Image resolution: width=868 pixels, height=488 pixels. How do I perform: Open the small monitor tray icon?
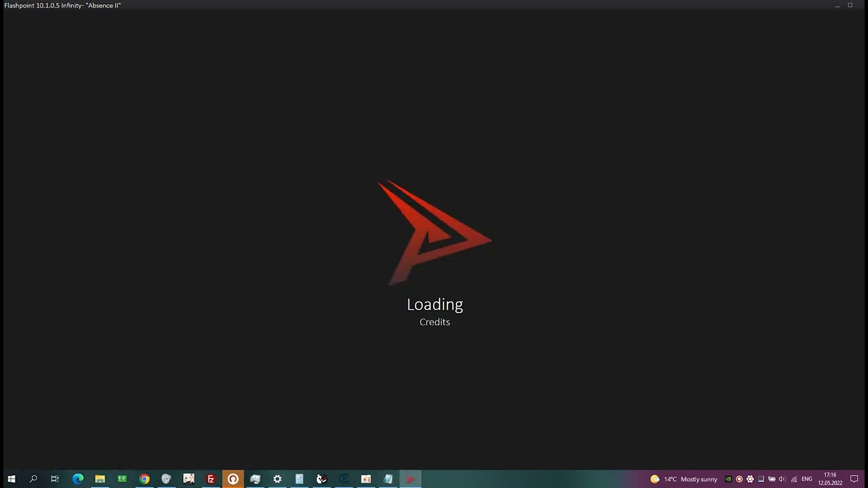point(761,479)
